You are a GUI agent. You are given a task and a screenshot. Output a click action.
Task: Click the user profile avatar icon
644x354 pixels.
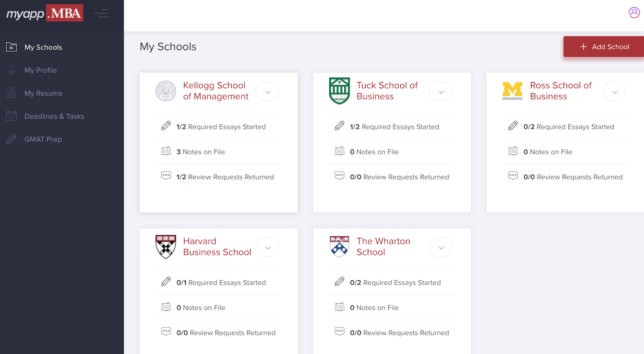click(634, 13)
